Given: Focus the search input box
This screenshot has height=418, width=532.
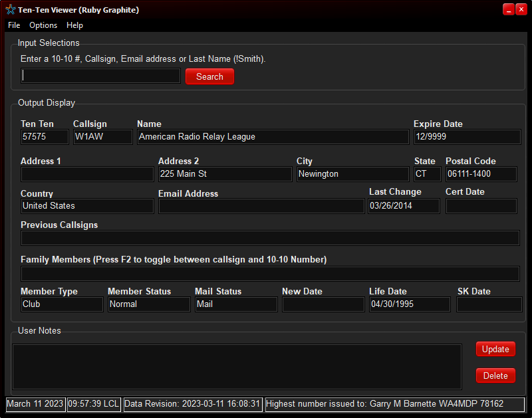Looking at the screenshot, I should 100,76.
